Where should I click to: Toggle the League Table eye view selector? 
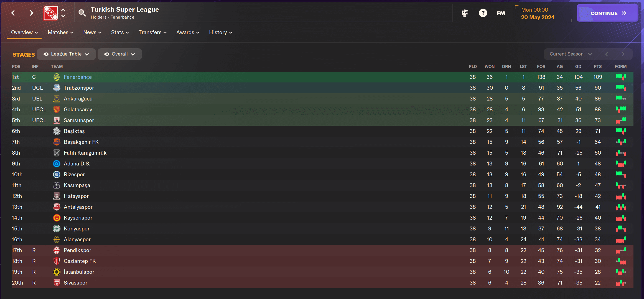(x=66, y=54)
